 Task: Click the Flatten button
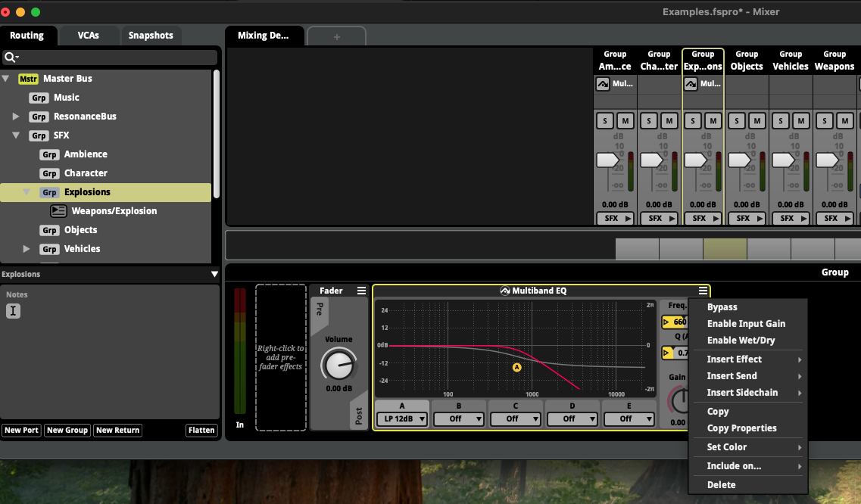point(201,431)
